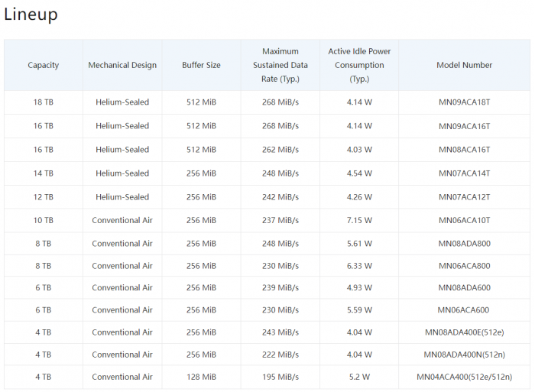Click the 18 TB capacity cell

pyautogui.click(x=44, y=102)
